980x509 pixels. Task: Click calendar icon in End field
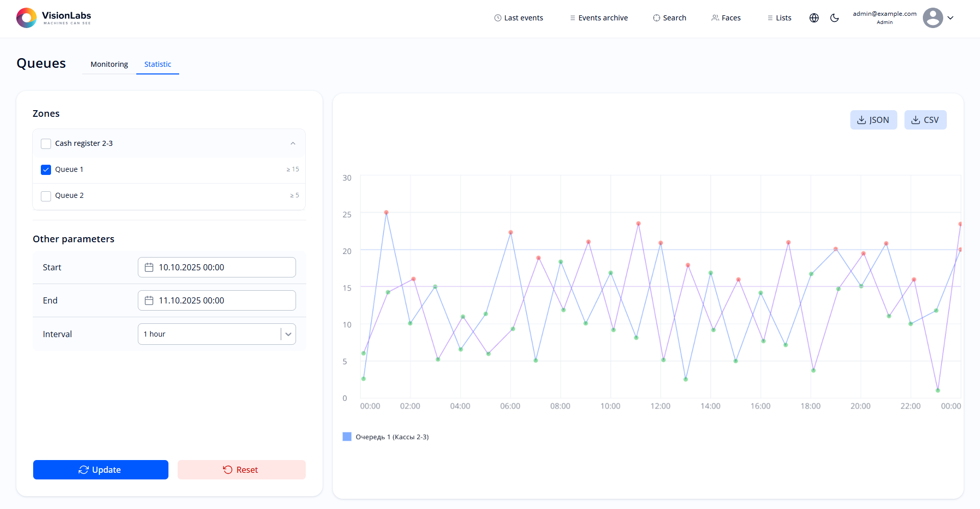149,300
